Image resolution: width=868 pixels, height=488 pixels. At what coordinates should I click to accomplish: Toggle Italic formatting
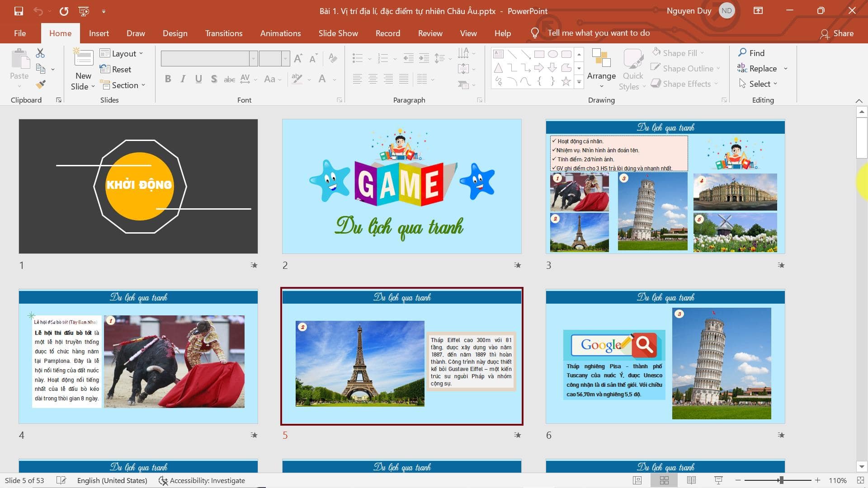click(183, 79)
